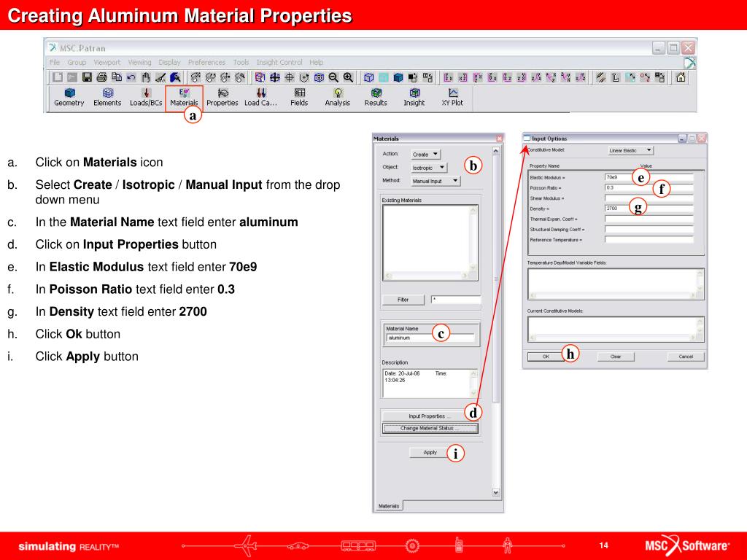Viewport: 747px width, 560px height.
Task: Open the Object dropdown showing Isotropic
Action: (429, 168)
